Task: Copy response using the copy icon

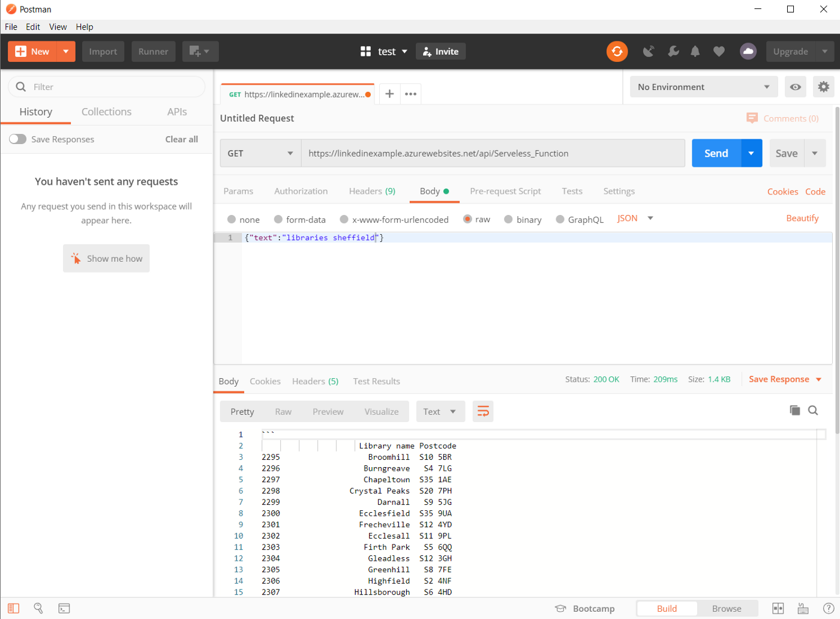Action: (794, 411)
